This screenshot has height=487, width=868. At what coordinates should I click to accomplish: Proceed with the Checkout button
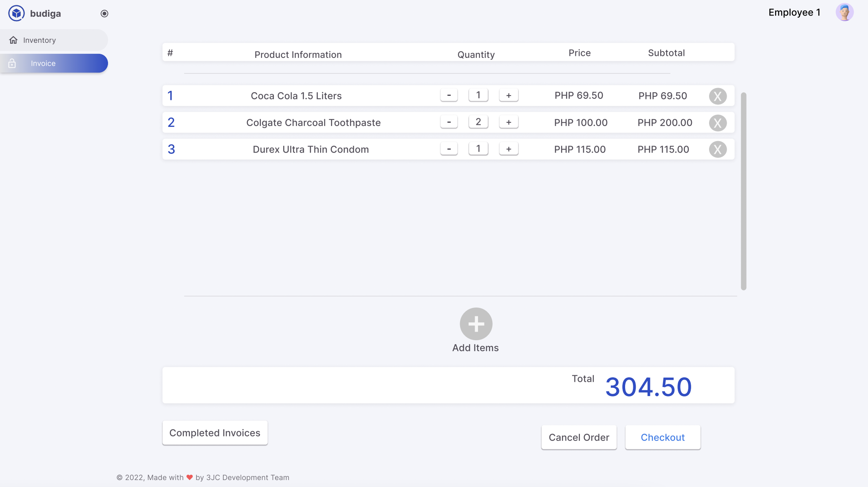point(663,437)
